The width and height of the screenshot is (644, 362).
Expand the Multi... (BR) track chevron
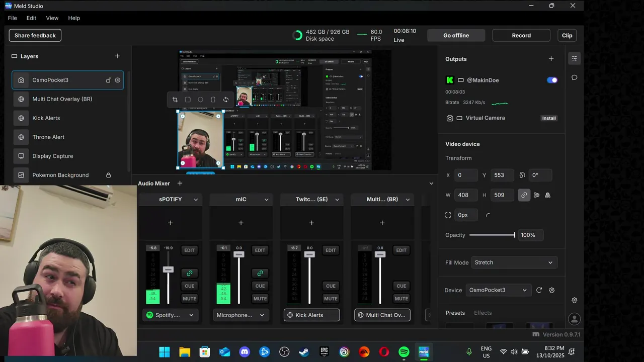(408, 200)
